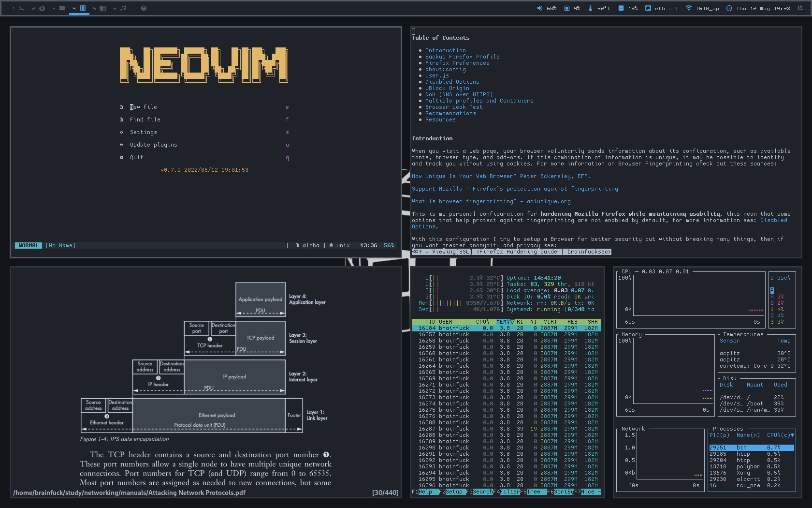Click the Settings gear icon in Neovim

121,132
